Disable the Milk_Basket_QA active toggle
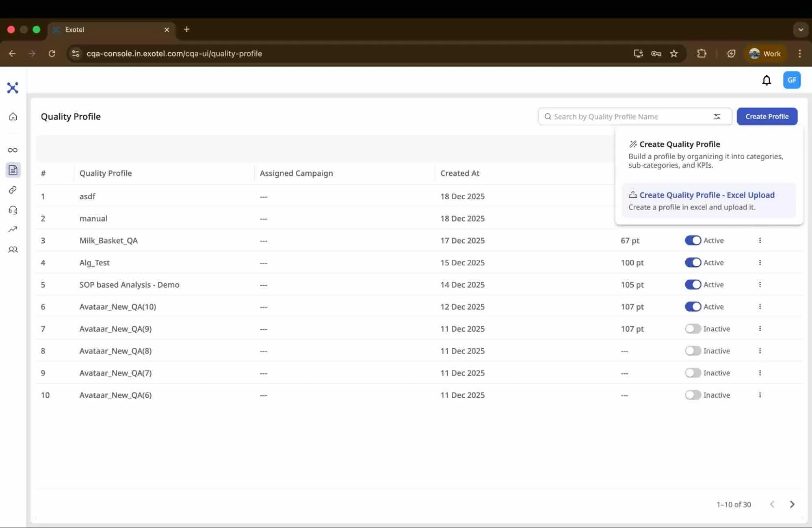 tap(693, 240)
